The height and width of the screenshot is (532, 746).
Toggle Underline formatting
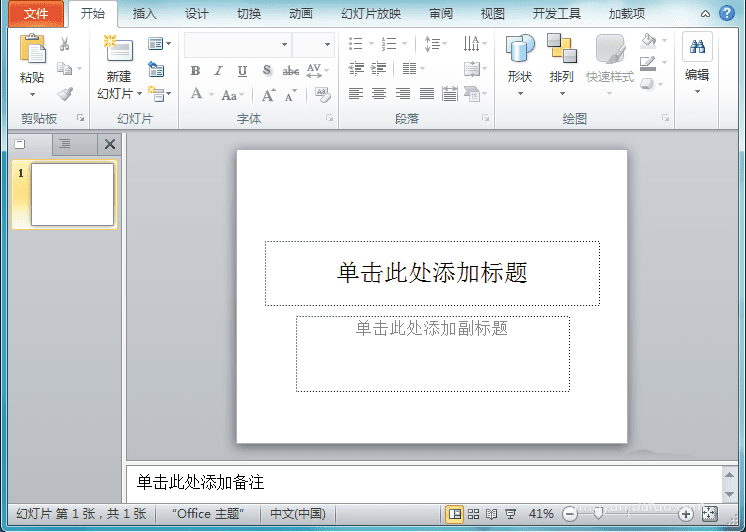point(242,71)
